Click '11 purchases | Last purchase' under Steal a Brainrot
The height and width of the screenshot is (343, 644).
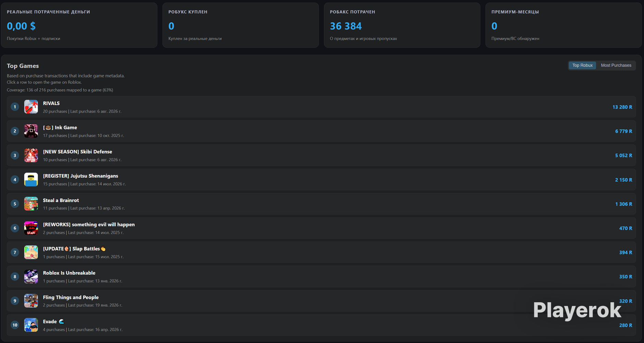[84, 208]
